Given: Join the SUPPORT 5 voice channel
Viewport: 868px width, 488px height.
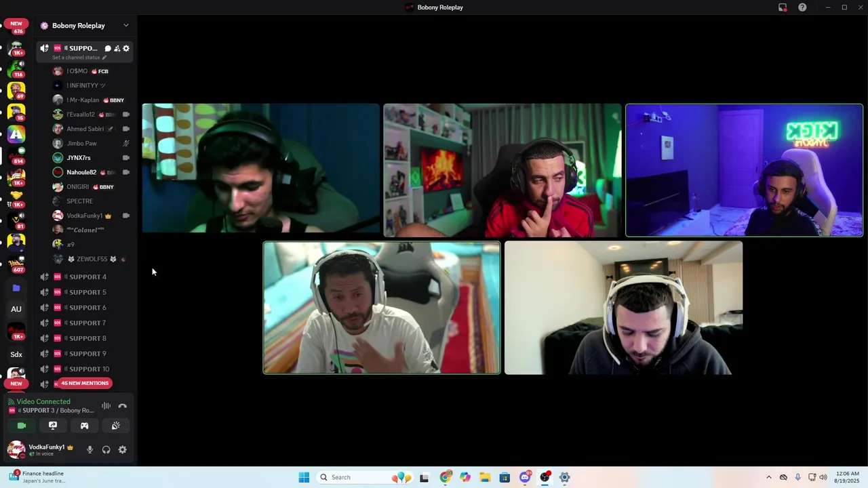Looking at the screenshot, I should pyautogui.click(x=84, y=292).
